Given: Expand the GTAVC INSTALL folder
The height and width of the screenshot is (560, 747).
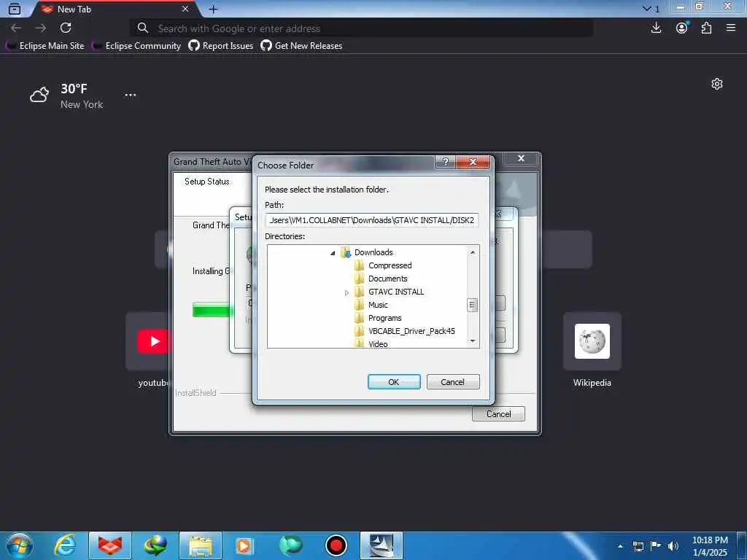Looking at the screenshot, I should tap(347, 292).
